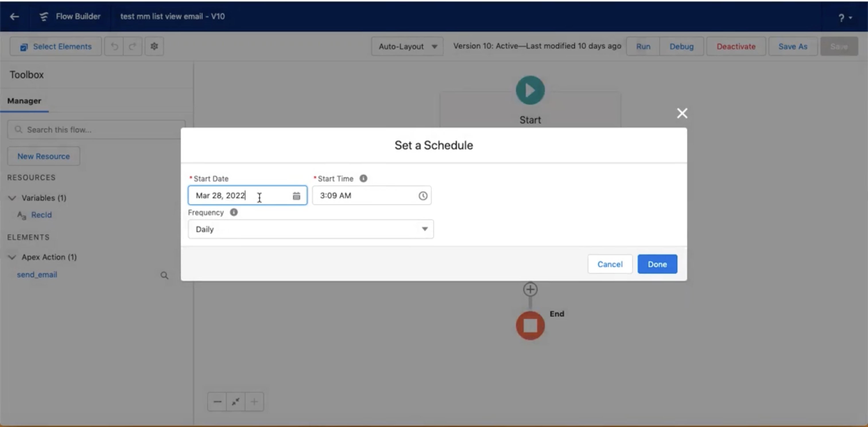Screen dimensions: 868x427
Task: Click the Save As button
Action: tap(793, 47)
